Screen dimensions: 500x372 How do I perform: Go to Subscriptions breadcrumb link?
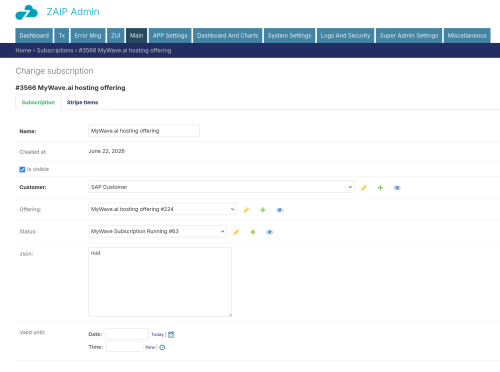point(55,50)
